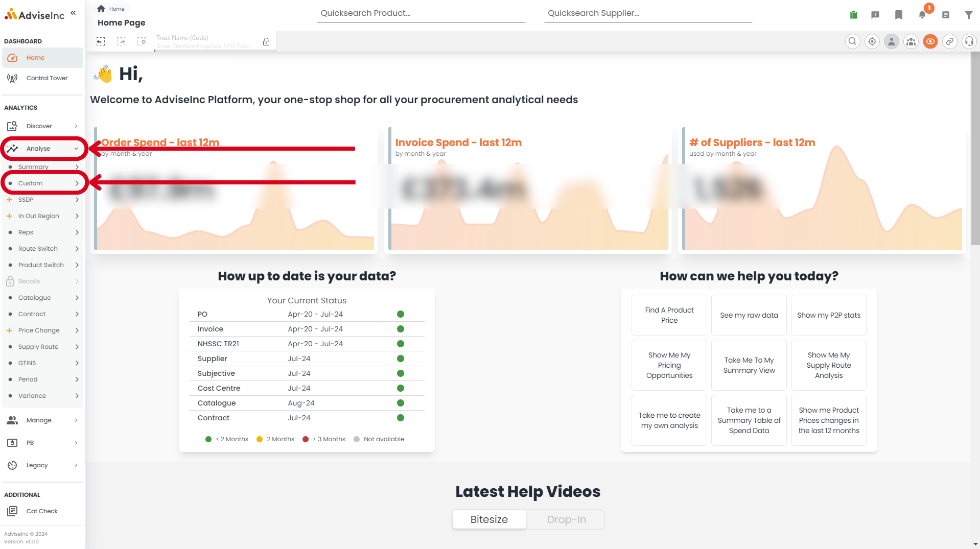Click the chain link icon button
Screen dimensions: 980x549
950,41
